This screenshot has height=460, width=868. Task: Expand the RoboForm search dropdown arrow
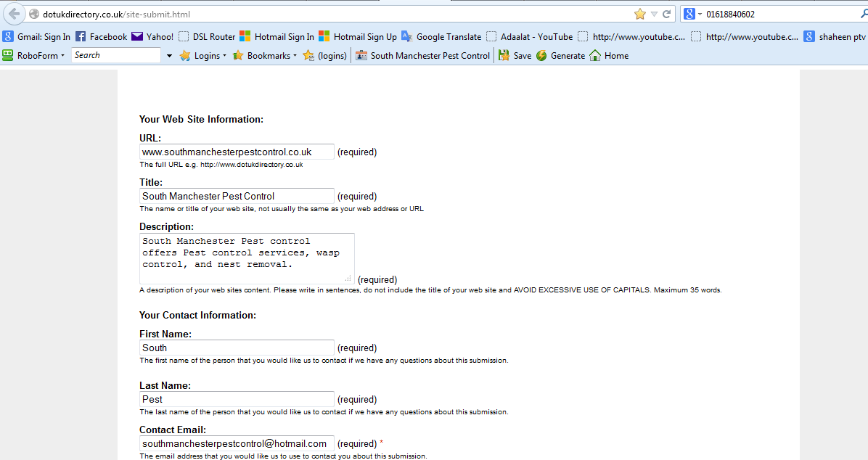point(169,56)
